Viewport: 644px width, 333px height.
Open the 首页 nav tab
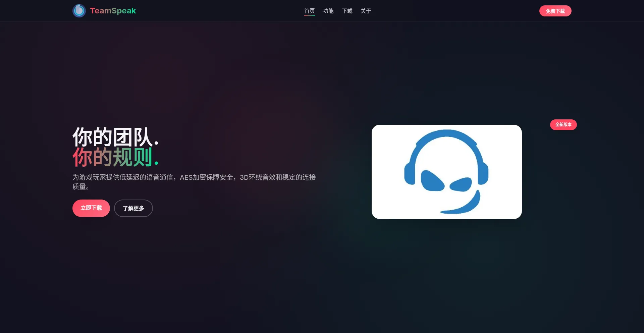(309, 11)
